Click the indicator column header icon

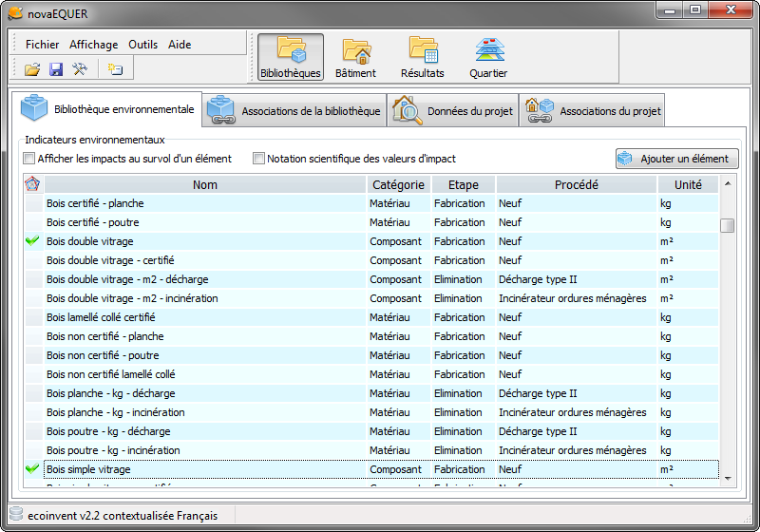pos(32,184)
